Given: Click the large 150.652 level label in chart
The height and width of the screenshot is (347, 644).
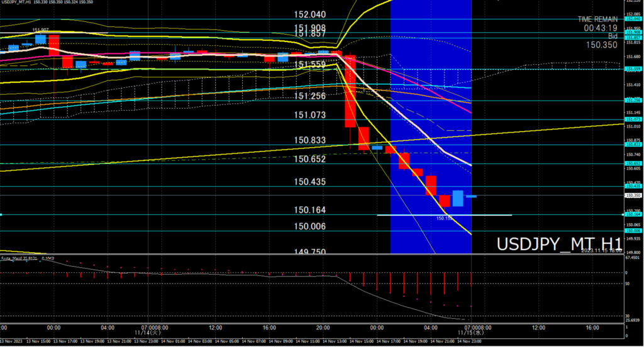Looking at the screenshot, I should coord(309,159).
